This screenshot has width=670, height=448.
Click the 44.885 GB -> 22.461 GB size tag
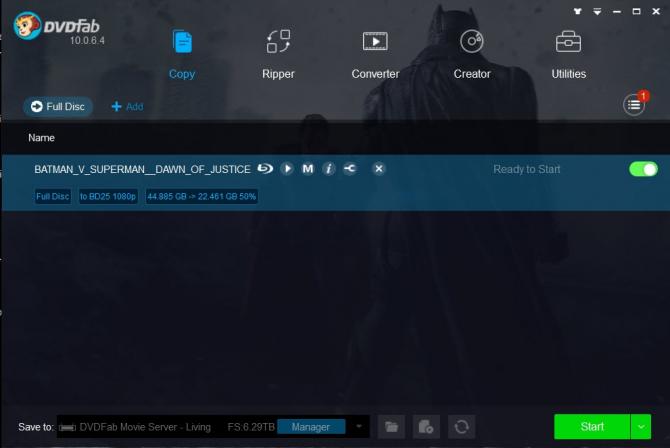pos(201,197)
